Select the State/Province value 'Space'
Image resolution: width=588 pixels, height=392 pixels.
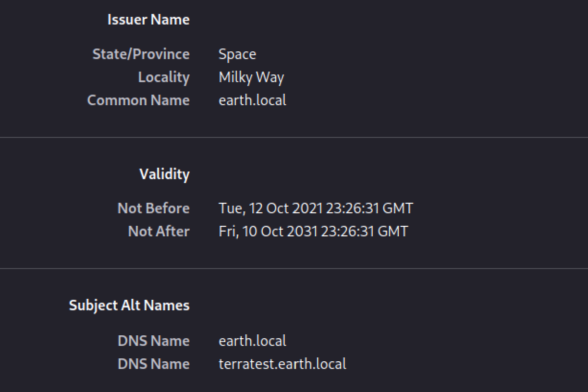(x=237, y=54)
